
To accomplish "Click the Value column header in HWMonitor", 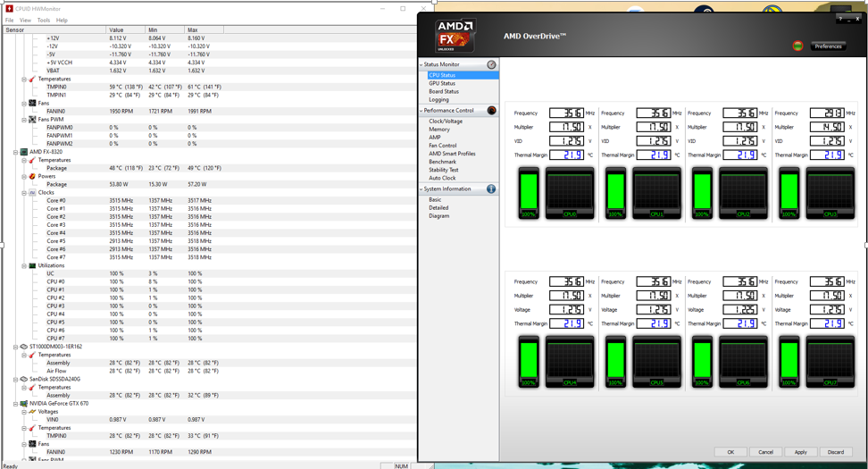I will coord(126,29).
